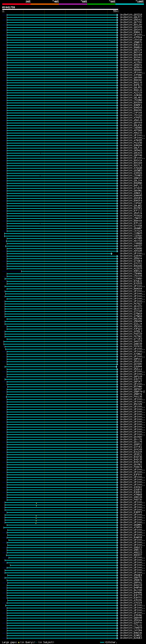Select label UniRef100_A7Q1Q8

tap(131, 168)
